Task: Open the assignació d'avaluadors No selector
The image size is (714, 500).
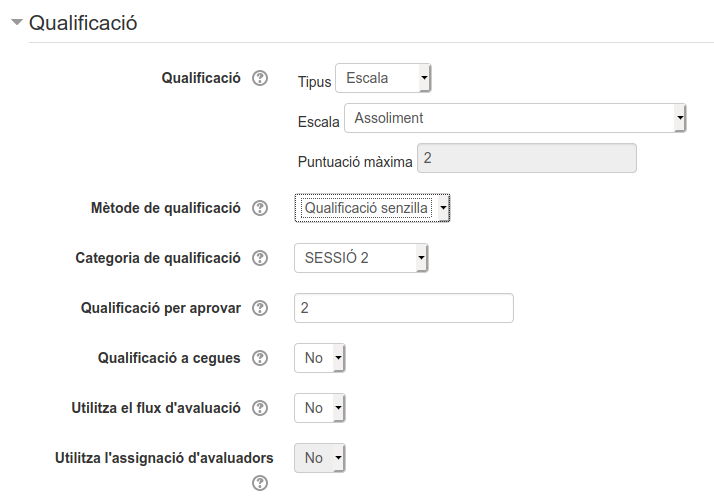Action: click(x=320, y=458)
